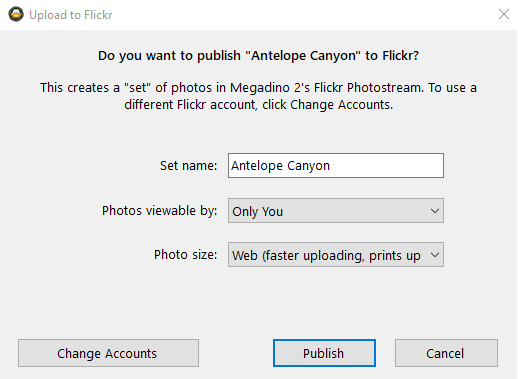
Task: Click the "Antelope Canyon" text in Set name
Action: 280,166
